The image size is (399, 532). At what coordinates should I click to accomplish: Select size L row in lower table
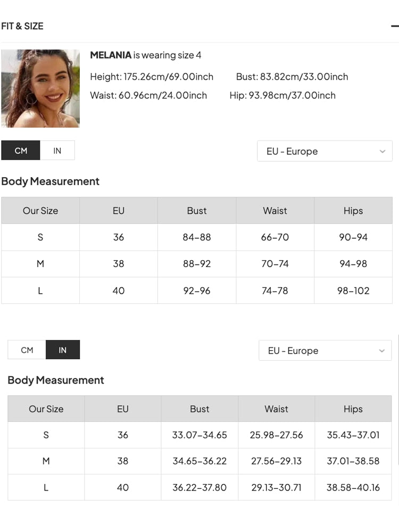pyautogui.click(x=46, y=487)
